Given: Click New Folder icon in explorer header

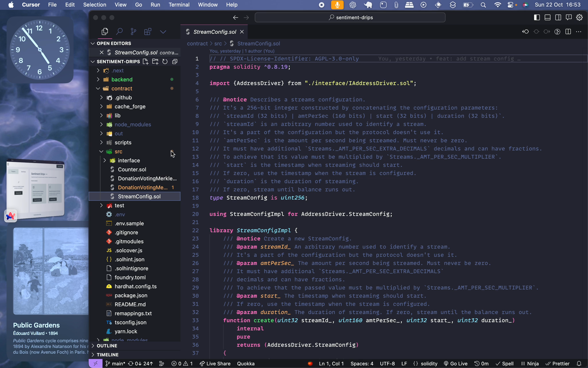Looking at the screenshot, I should point(155,62).
